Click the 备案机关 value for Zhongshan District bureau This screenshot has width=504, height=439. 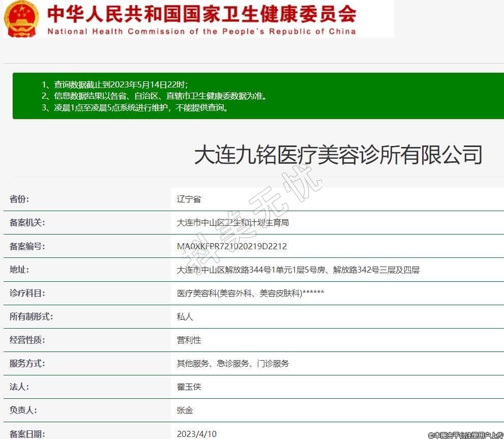(232, 223)
